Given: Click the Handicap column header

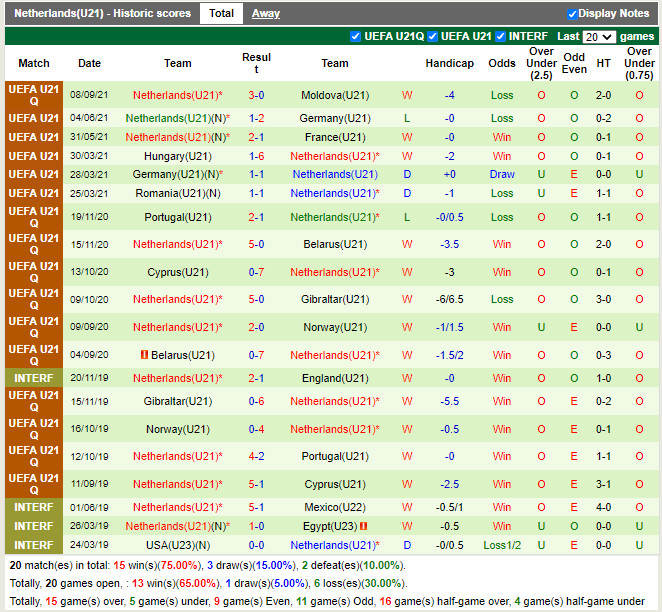Looking at the screenshot, I should pos(449,64).
